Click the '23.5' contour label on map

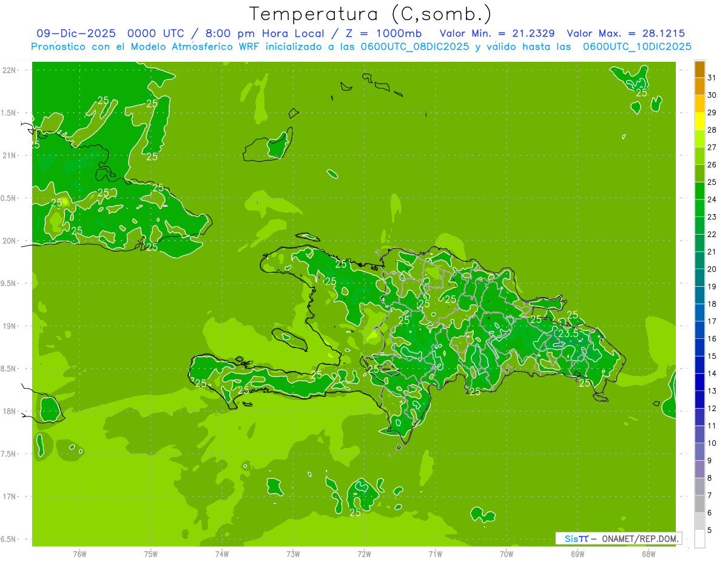[x=568, y=333]
